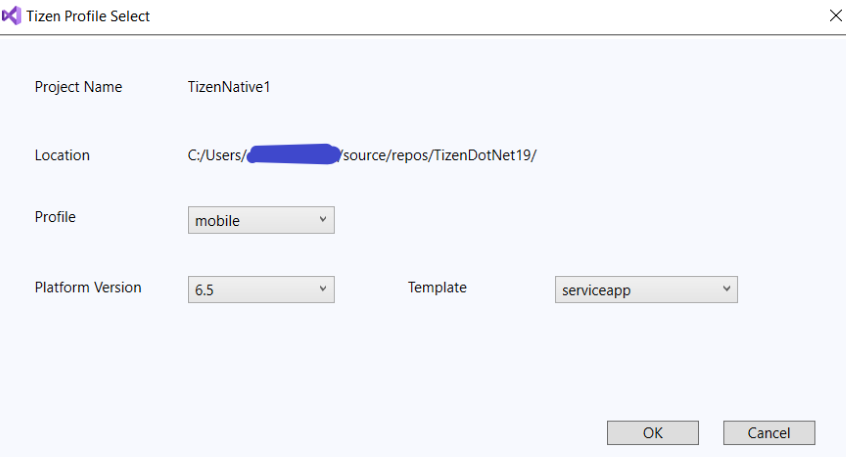Click the Project Name label
Image resolution: width=846 pixels, height=457 pixels.
[78, 87]
